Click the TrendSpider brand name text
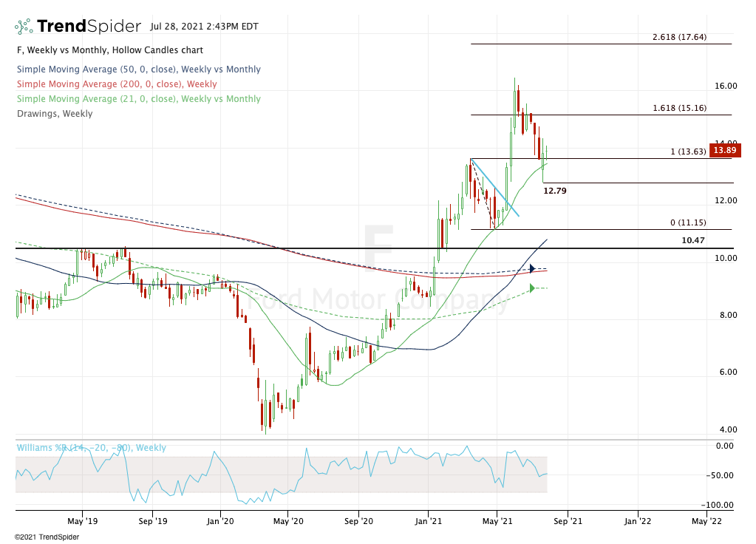Image resolution: width=756 pixels, height=544 pixels. (x=89, y=26)
